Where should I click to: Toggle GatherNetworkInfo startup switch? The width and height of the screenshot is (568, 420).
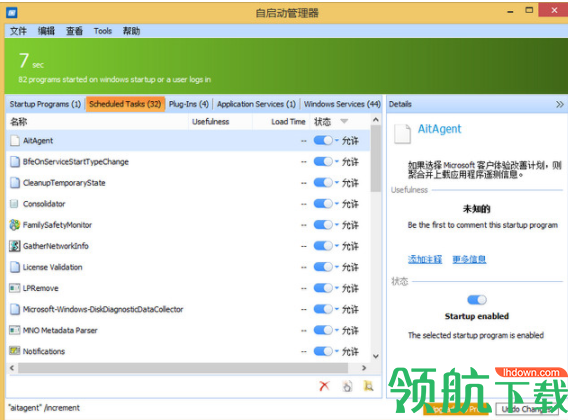click(323, 246)
